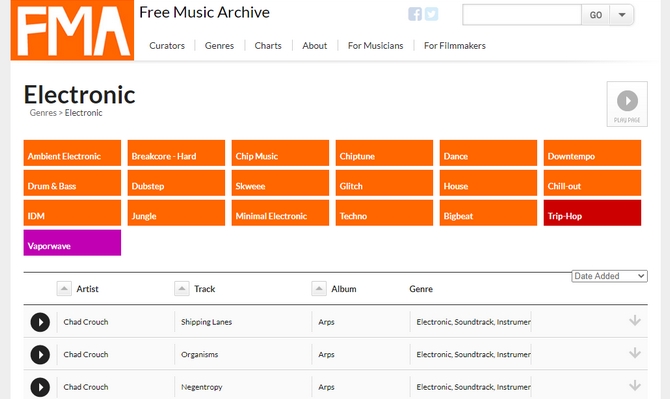Open the Genres menu item
This screenshot has width=670, height=399.
[x=219, y=46]
